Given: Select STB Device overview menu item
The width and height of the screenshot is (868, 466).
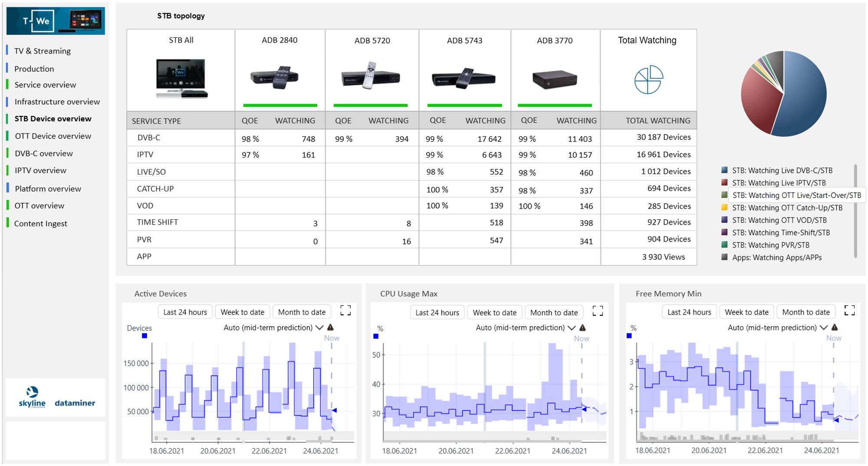Looking at the screenshot, I should point(53,119).
